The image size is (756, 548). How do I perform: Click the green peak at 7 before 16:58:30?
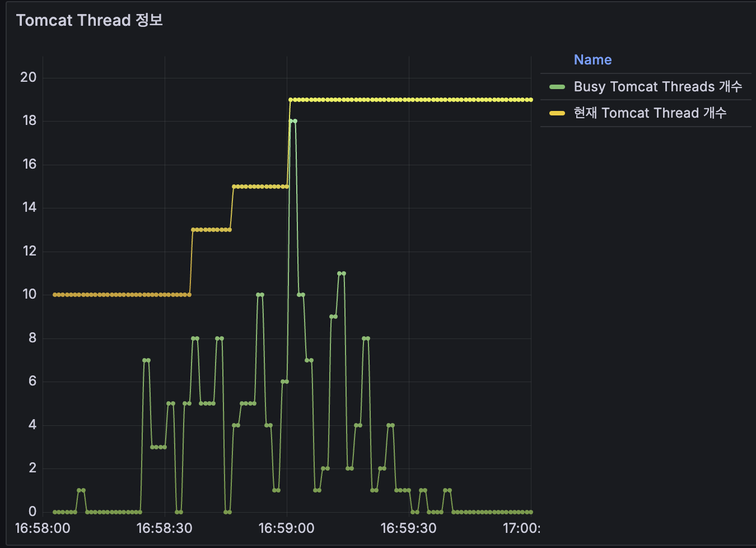(146, 360)
